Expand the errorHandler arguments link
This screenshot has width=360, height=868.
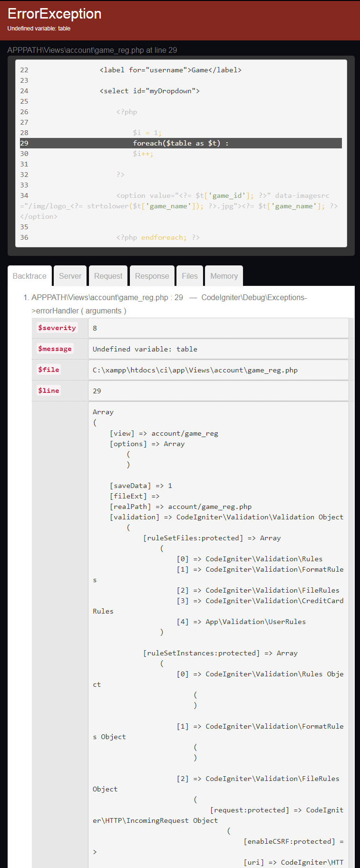(x=103, y=311)
